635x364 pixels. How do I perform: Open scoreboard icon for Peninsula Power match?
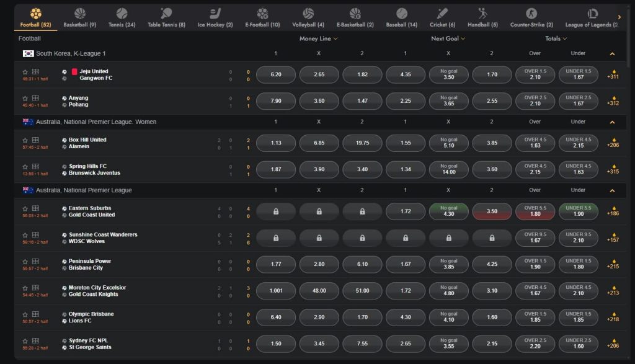[35, 262]
